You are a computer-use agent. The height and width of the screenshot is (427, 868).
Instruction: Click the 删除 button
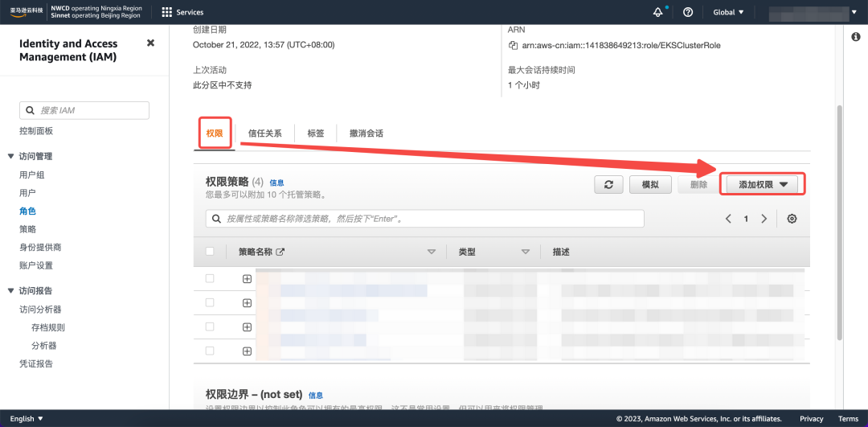click(x=698, y=185)
